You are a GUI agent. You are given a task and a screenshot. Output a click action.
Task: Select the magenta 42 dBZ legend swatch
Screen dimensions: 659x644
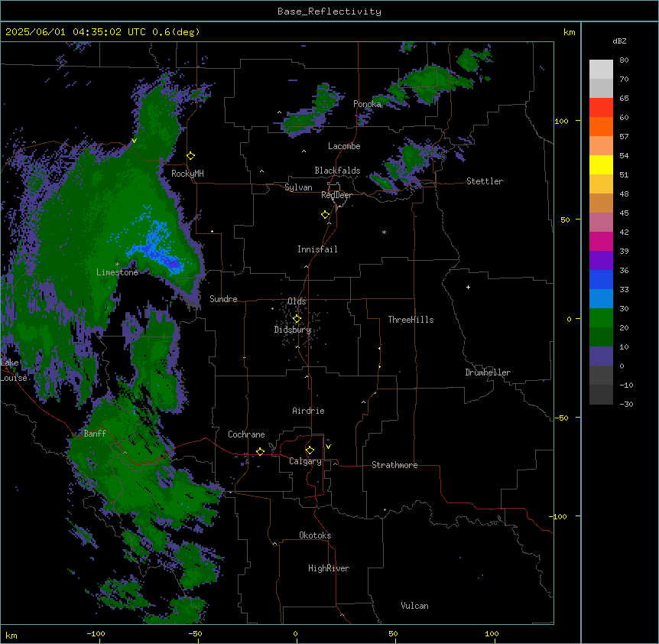click(601, 241)
